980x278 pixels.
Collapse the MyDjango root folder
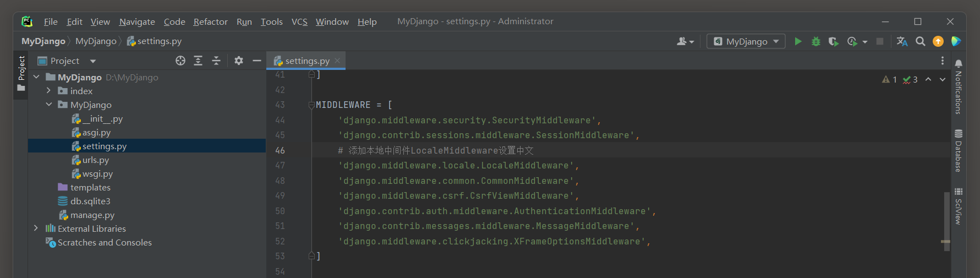coord(36,77)
